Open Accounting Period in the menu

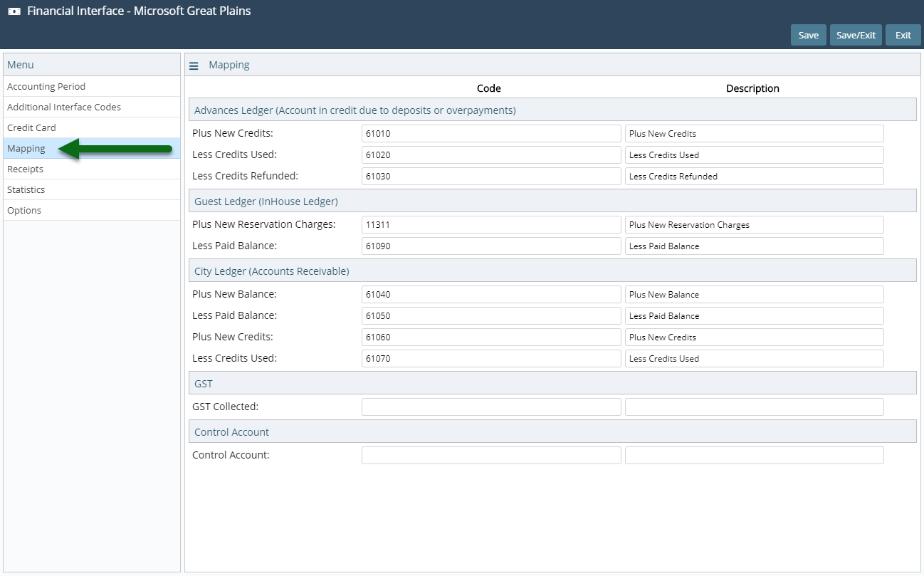(x=92, y=86)
